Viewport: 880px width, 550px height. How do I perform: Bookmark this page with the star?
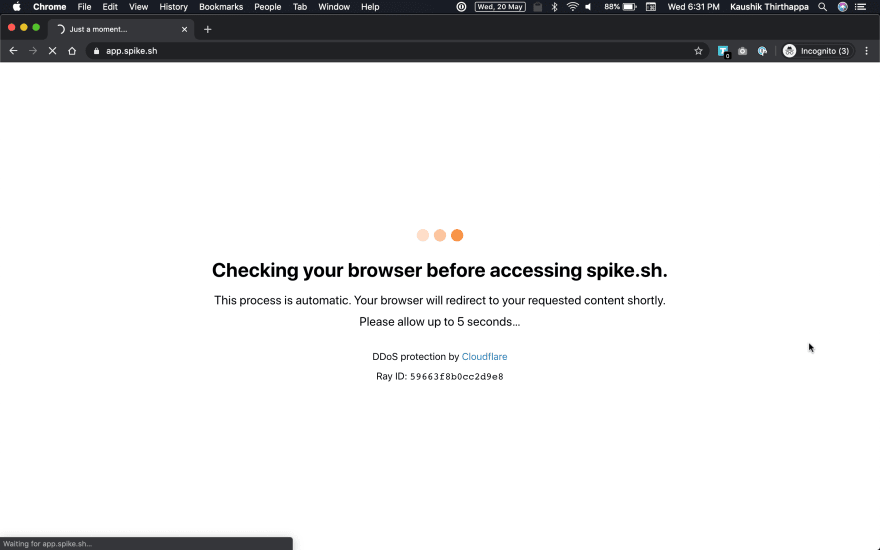pyautogui.click(x=698, y=51)
